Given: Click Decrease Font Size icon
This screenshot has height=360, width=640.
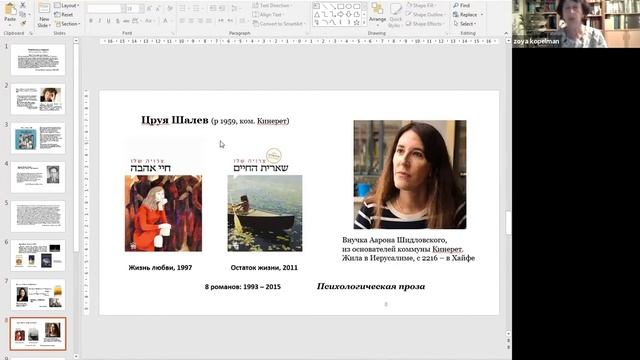Looking at the screenshot, I should click(158, 9).
